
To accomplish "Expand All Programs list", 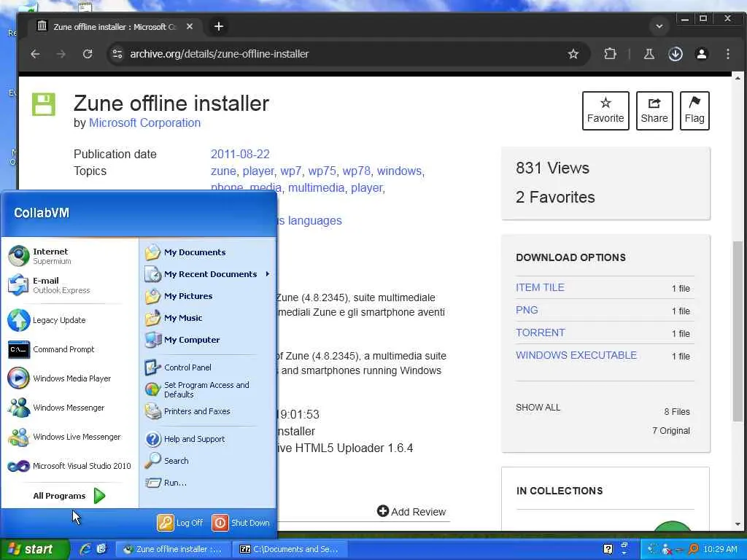I will tap(69, 496).
